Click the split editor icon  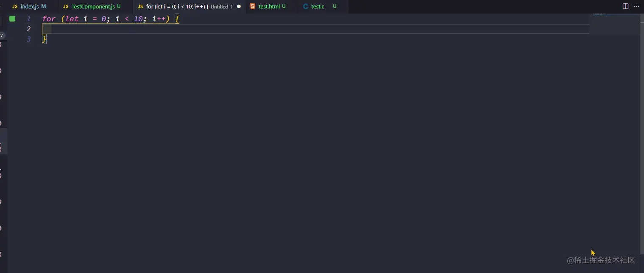coord(625,6)
